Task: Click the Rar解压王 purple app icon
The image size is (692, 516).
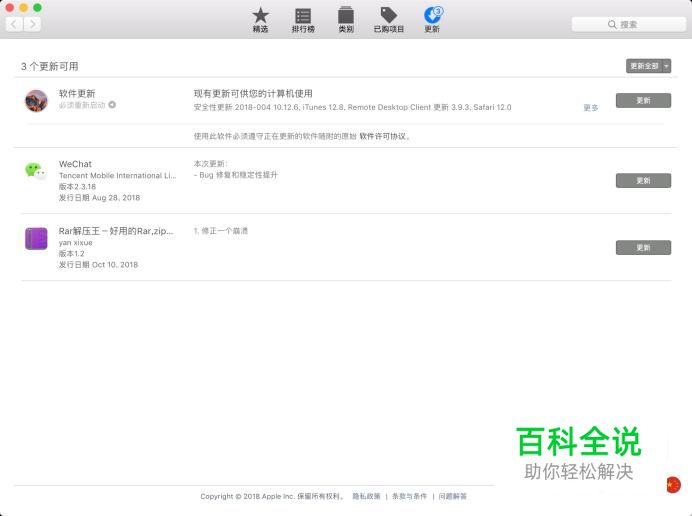Action: (36, 239)
